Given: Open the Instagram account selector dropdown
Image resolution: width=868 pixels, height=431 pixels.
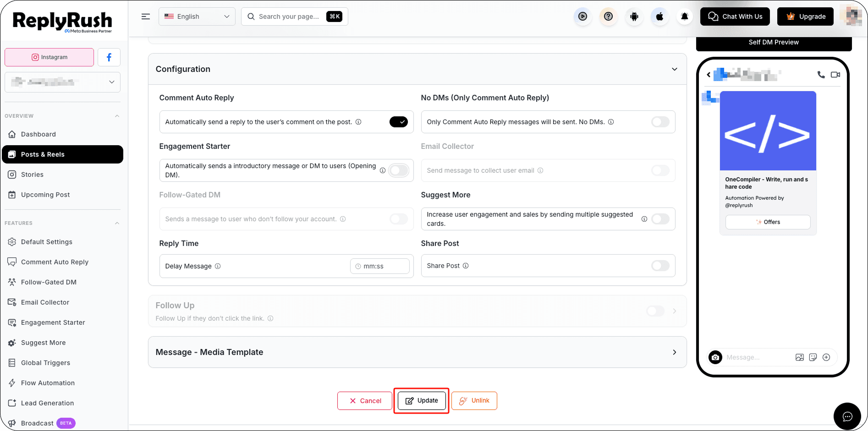Looking at the screenshot, I should [x=63, y=82].
